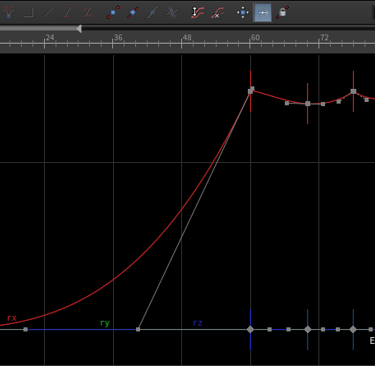Screen dimensions: 375x366
Task: Click the tangent handle at baseline near ry label
Action: point(138,329)
